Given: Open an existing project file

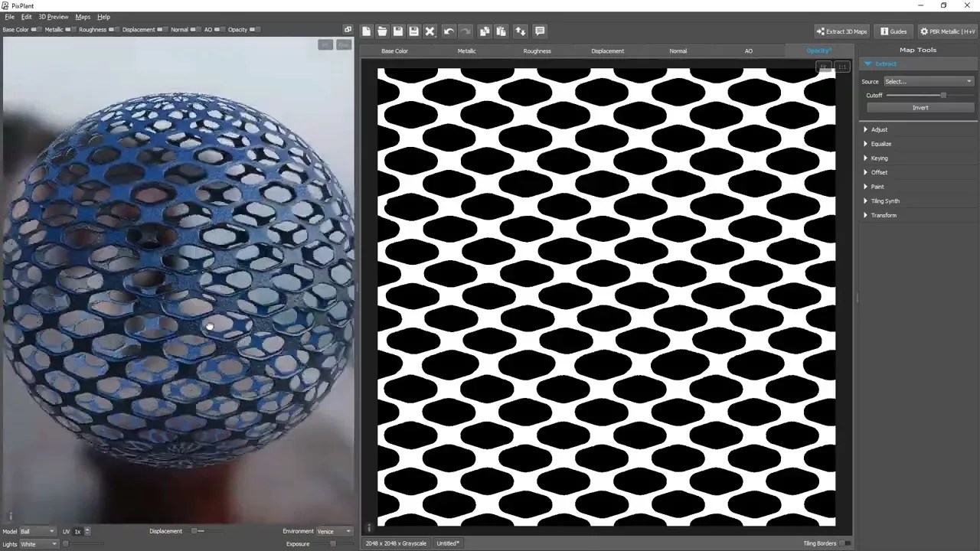Looking at the screenshot, I should point(382,31).
